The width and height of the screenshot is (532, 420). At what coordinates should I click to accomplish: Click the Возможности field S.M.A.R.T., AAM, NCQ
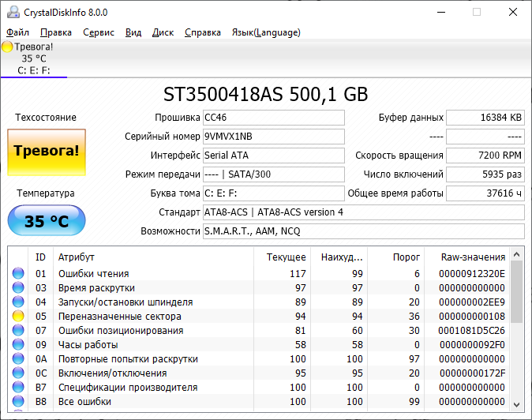(x=364, y=231)
